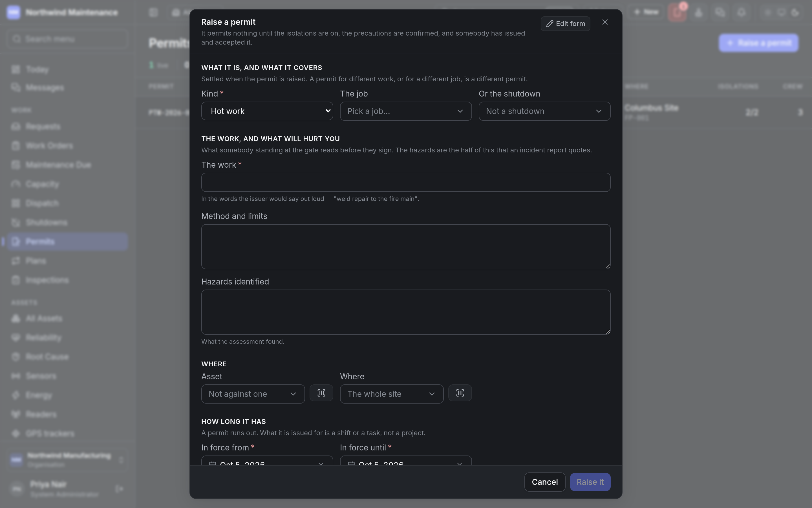Viewport: 812px width, 508px height.
Task: Scan a barcode for the Asset field
Action: pos(321,393)
